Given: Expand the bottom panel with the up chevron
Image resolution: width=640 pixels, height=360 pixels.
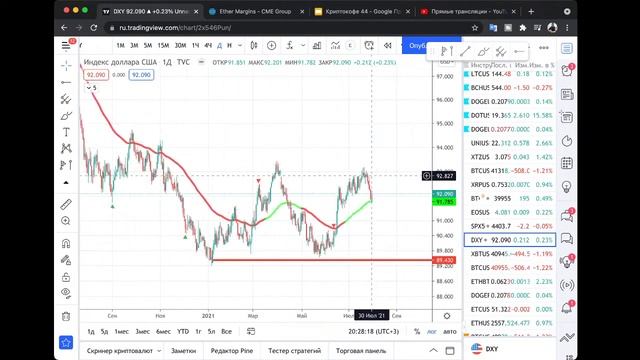Looking at the screenshot, I should pyautogui.click(x=433, y=351).
